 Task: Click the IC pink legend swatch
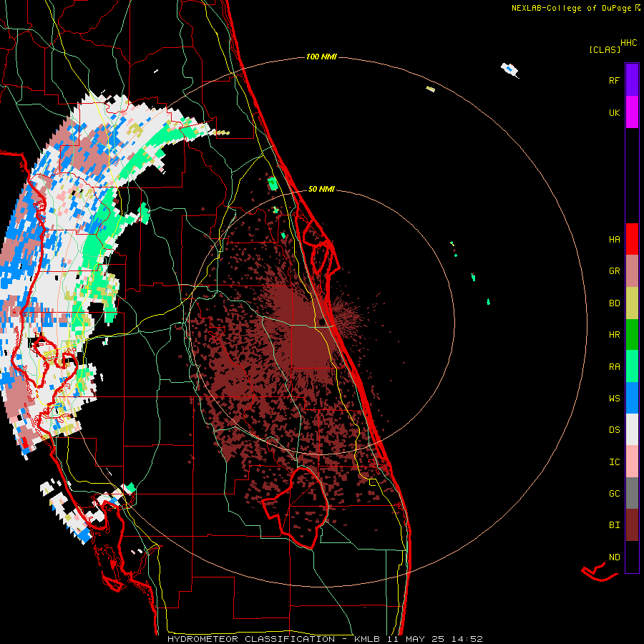click(632, 462)
